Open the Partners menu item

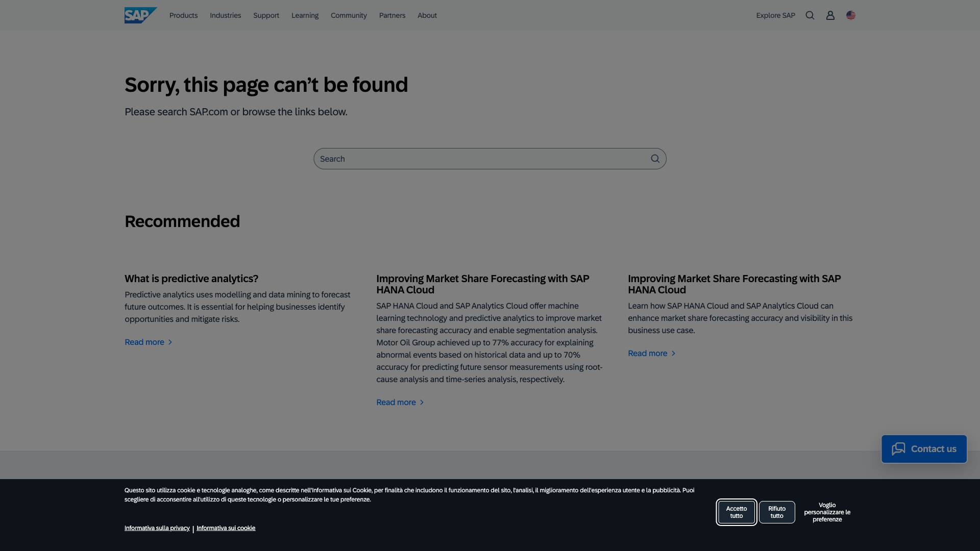point(392,15)
